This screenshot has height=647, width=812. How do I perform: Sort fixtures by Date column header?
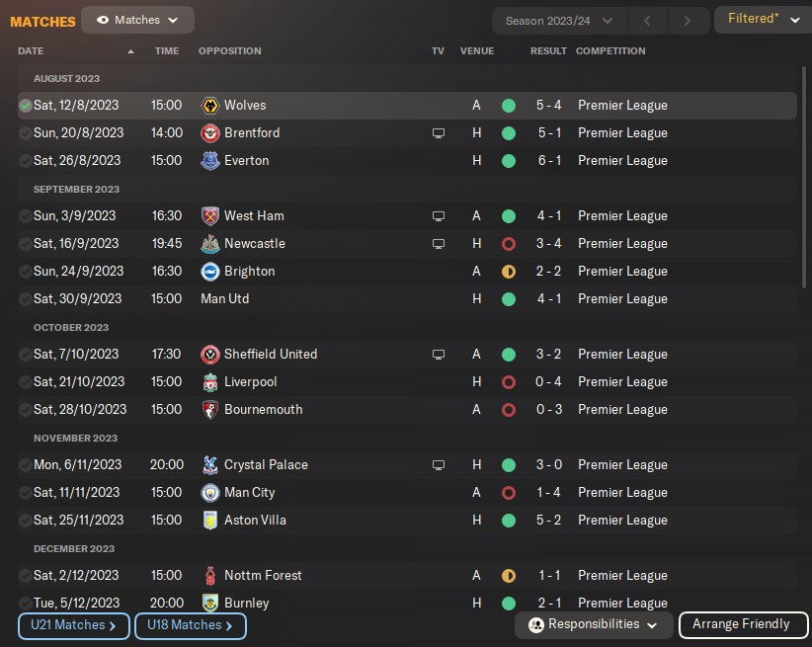pos(32,51)
